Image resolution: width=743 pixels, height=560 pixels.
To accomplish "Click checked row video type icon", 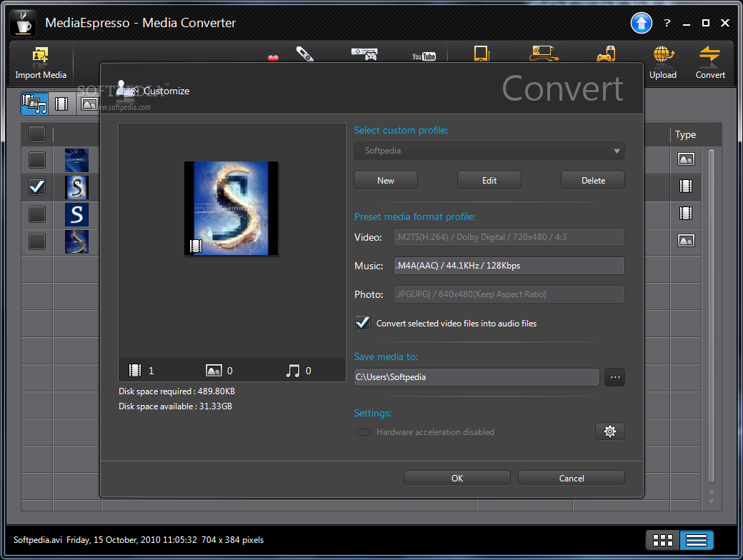I will pyautogui.click(x=686, y=186).
